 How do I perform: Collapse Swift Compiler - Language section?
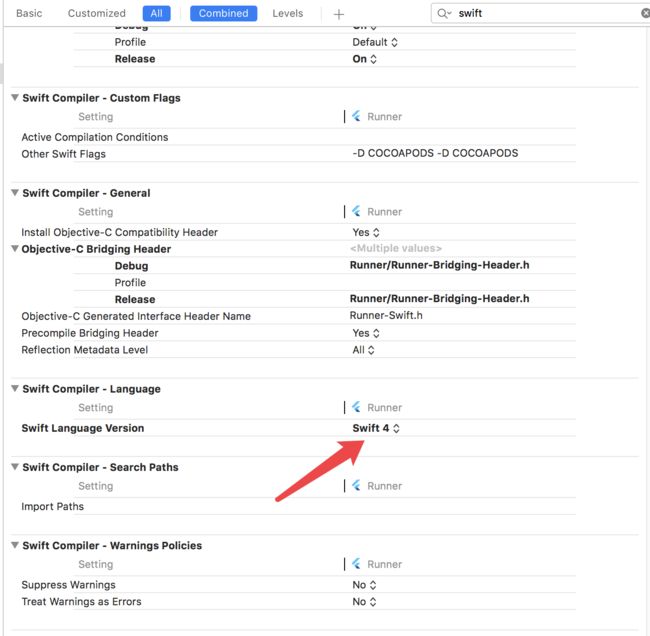[x=15, y=388]
